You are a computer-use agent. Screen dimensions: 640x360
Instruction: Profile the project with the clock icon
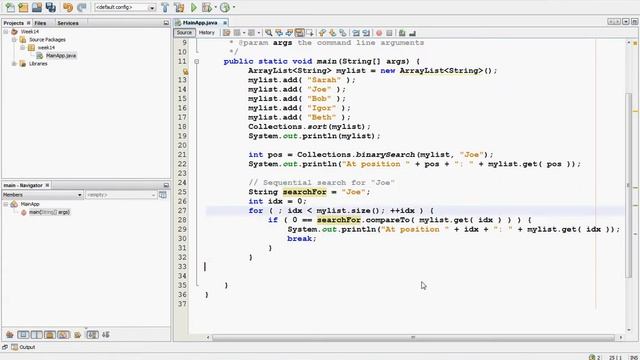click(x=224, y=7)
